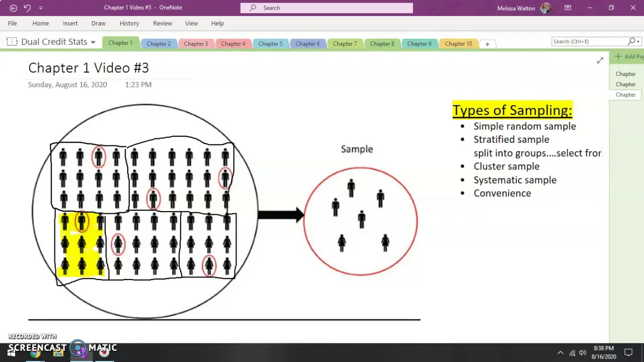Click the Dual Credit Stats notebook icon

point(12,42)
